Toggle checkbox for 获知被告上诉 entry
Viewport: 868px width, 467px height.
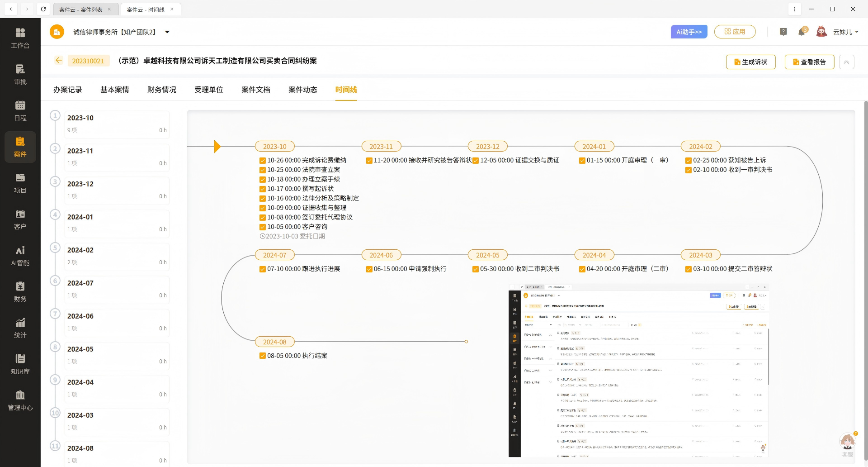coord(688,160)
